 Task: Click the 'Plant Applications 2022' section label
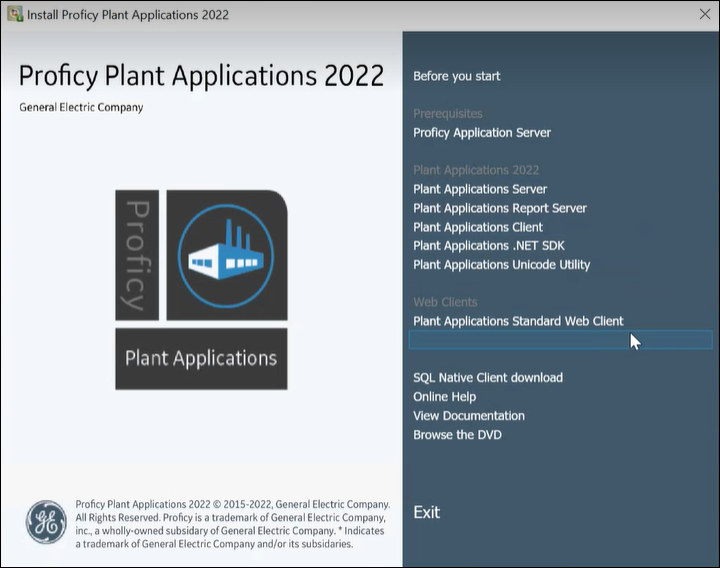click(x=476, y=170)
